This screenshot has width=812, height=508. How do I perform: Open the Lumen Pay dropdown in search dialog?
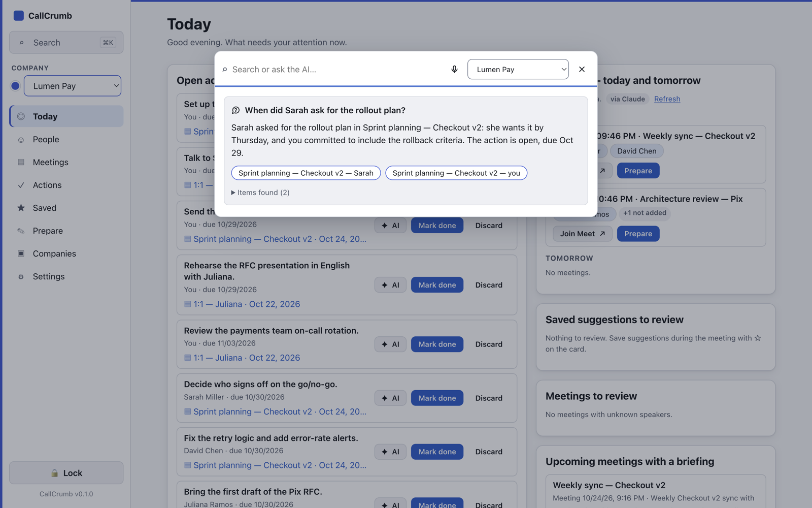point(518,69)
